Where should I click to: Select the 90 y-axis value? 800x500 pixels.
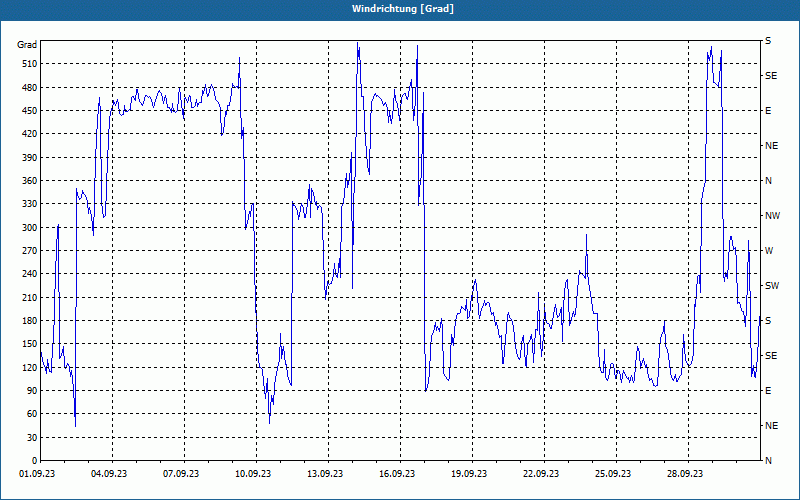(32, 391)
